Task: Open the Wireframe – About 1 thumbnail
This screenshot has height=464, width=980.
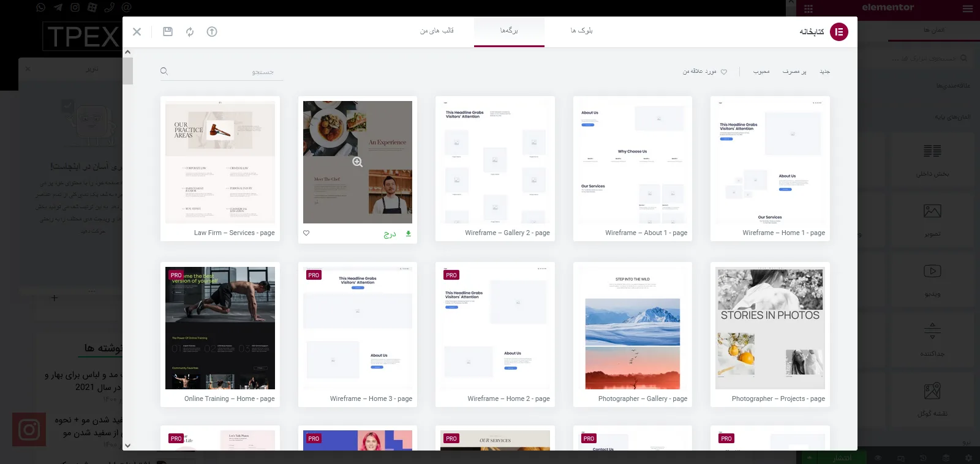Action: tap(633, 162)
